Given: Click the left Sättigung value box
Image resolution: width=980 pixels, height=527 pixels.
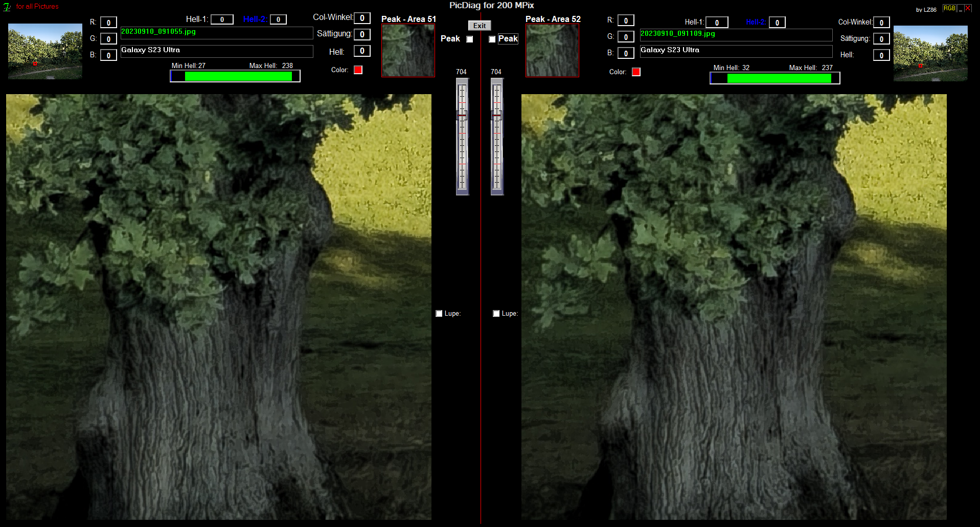Looking at the screenshot, I should 362,34.
